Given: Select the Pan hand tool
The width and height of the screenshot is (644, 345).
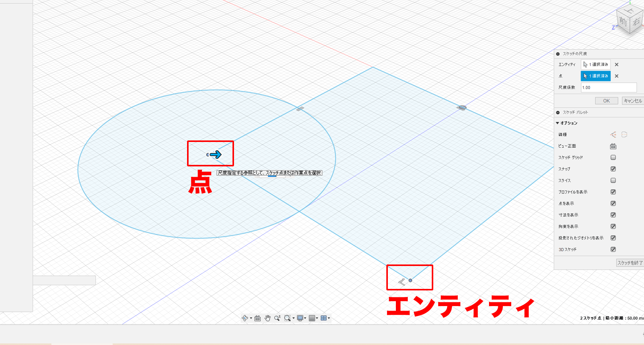Looking at the screenshot, I should pos(268,318).
